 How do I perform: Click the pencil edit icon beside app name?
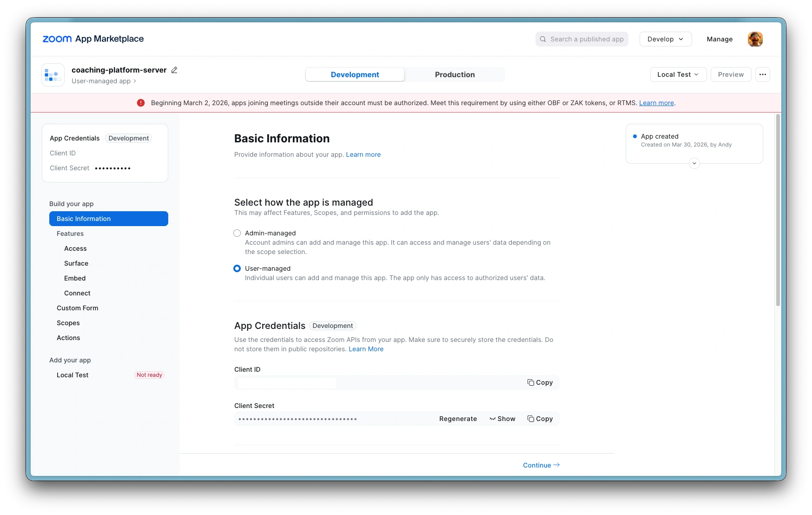174,70
